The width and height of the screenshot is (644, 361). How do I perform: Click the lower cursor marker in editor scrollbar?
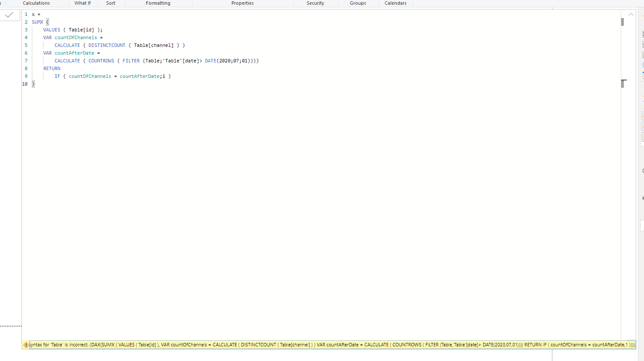tap(622, 83)
